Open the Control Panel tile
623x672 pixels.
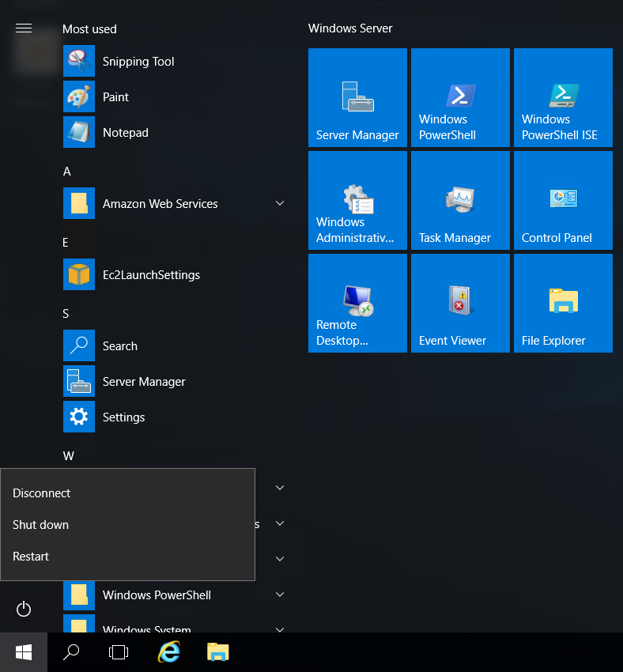563,200
